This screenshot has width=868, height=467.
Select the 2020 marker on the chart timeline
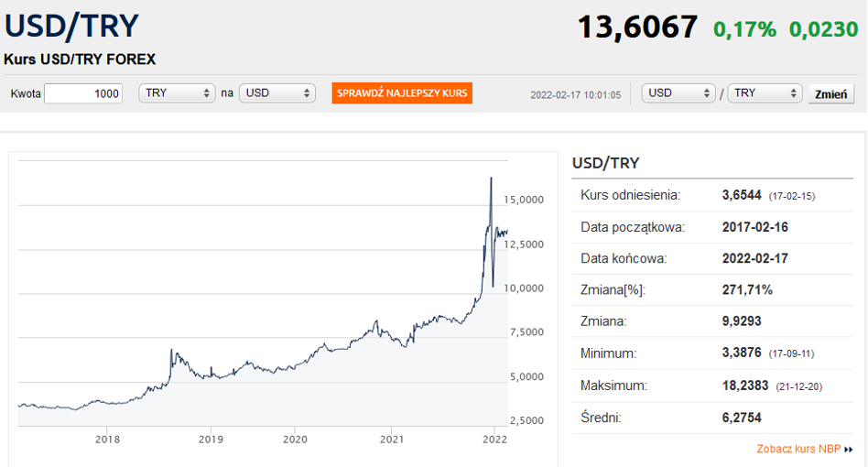[x=295, y=440]
